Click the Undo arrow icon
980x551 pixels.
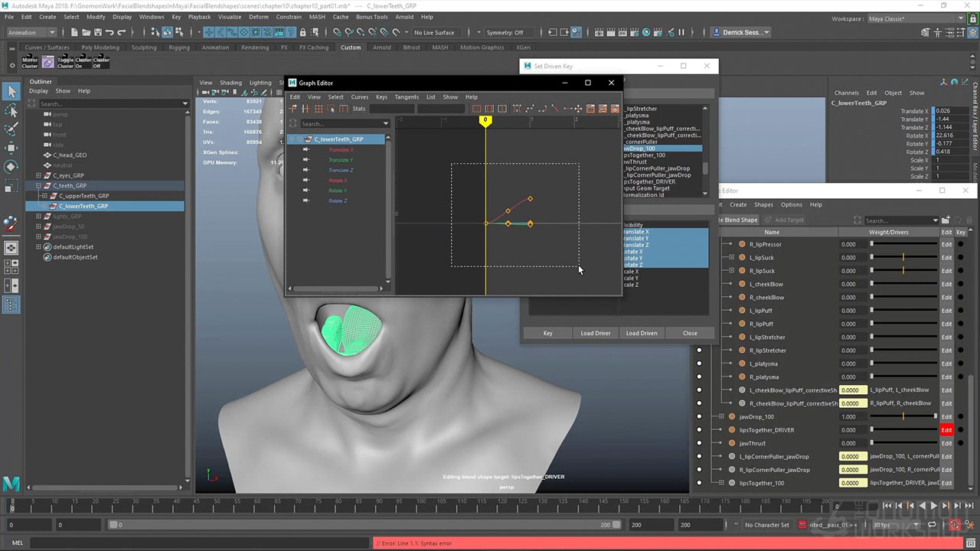click(109, 32)
